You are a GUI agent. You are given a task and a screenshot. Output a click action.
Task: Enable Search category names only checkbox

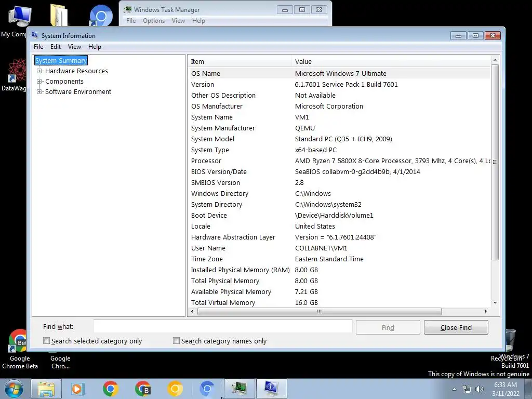pyautogui.click(x=176, y=341)
